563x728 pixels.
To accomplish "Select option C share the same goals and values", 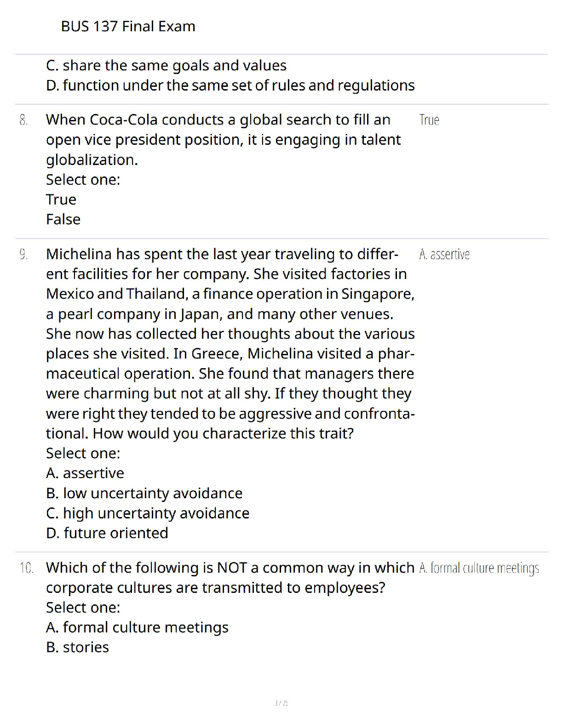I will coord(166,66).
